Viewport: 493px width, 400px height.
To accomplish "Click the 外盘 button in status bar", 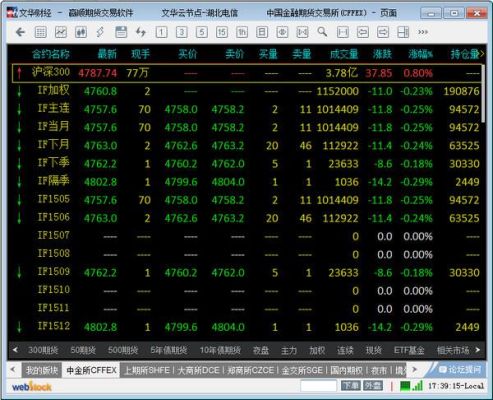I will coord(373,386).
